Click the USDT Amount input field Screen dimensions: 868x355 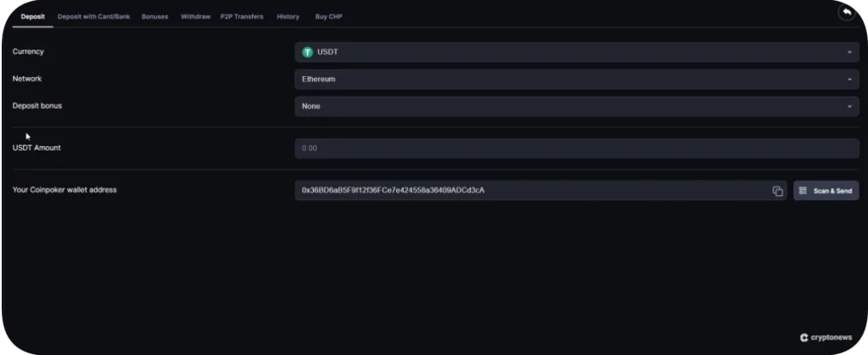click(576, 148)
